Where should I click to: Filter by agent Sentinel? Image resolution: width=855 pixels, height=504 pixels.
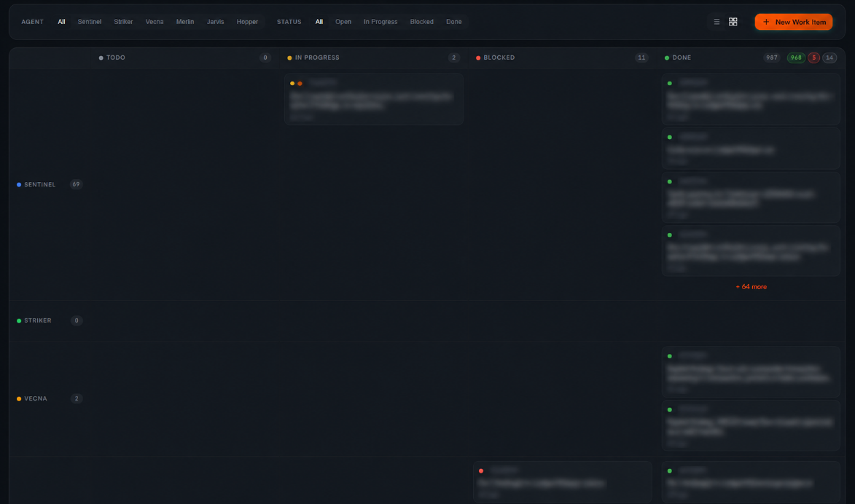click(x=90, y=22)
